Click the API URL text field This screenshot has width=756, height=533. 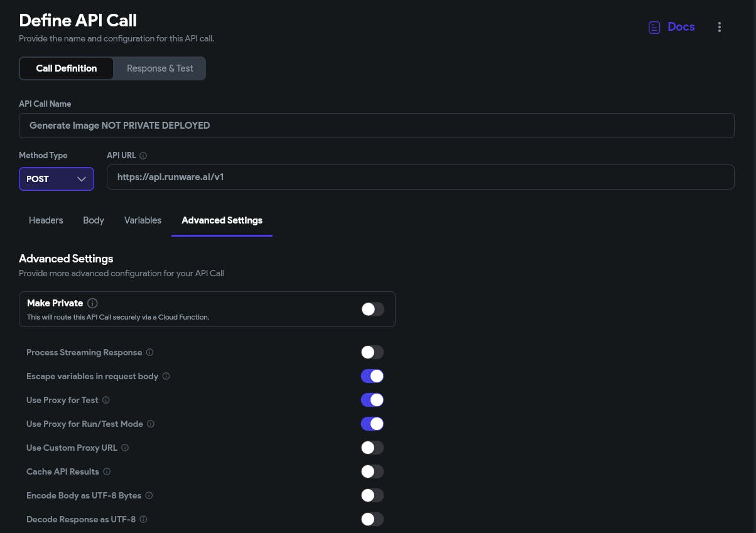click(421, 177)
